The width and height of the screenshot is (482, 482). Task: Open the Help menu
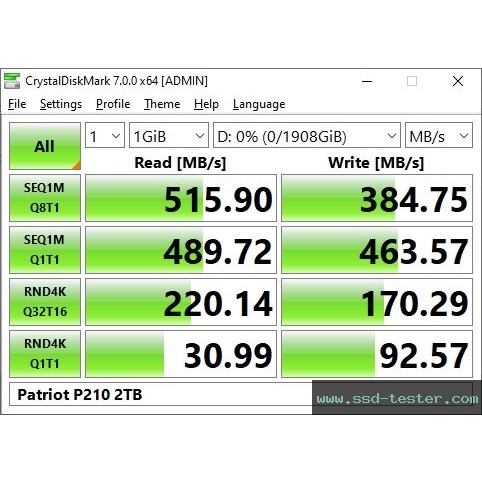pyautogui.click(x=206, y=104)
